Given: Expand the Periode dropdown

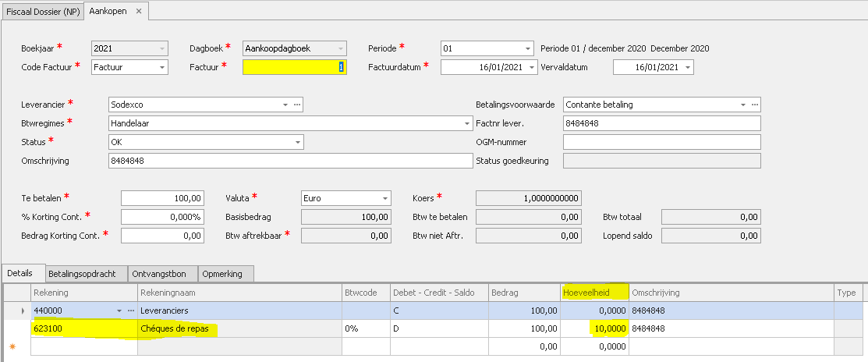Looking at the screenshot, I should coord(528,48).
